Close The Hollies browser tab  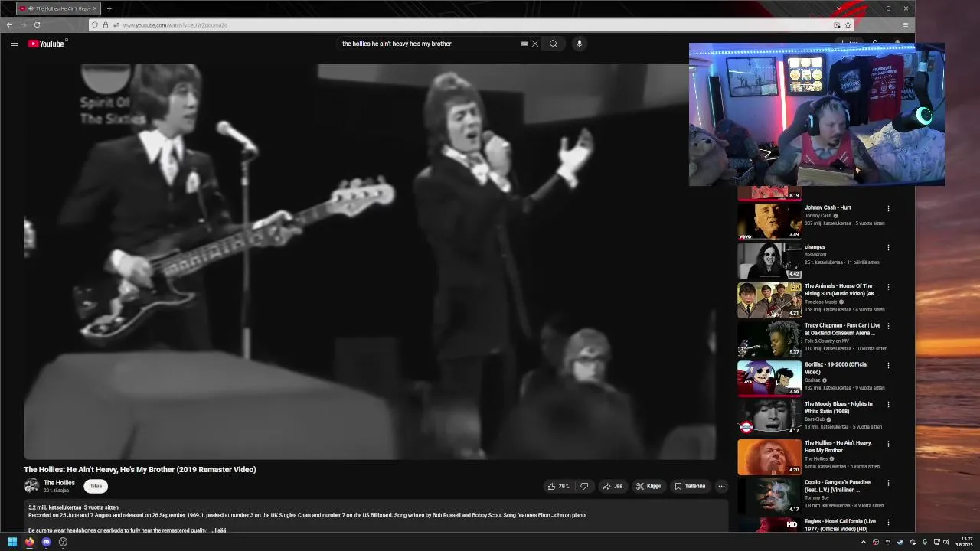94,8
